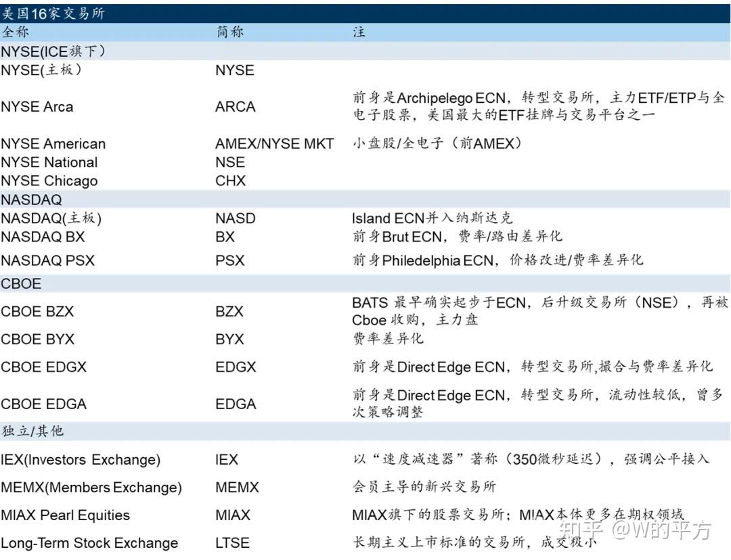Screen dimensions: 731x560
Task: Select the MIAX Pearl Equities name cell
Action: tap(65, 515)
